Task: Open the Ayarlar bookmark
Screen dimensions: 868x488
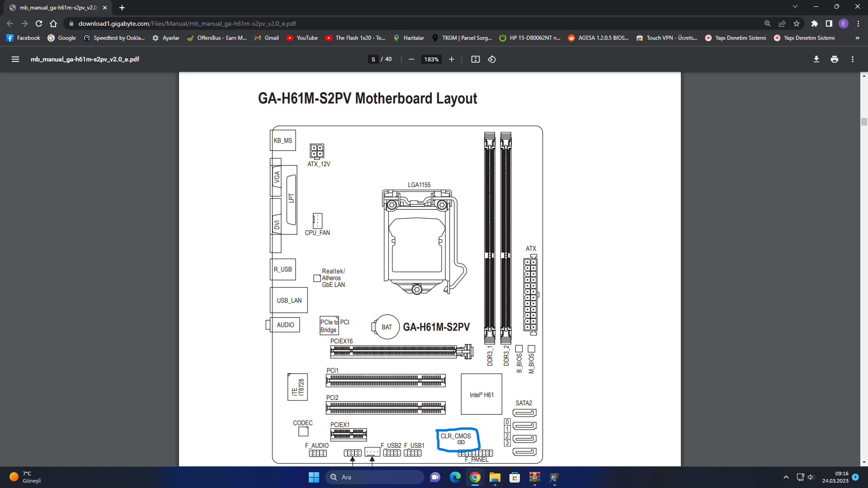Action: (166, 38)
